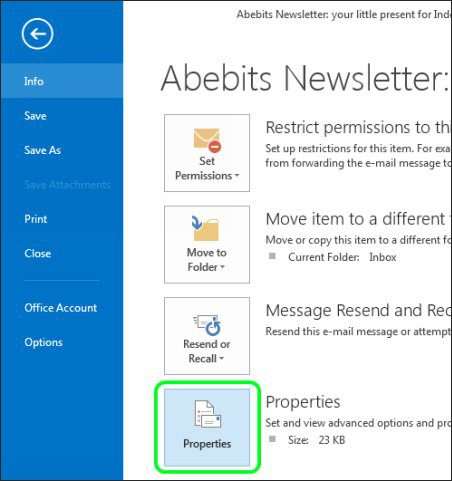Click the back arrow circle icon
Image resolution: width=452 pixels, height=481 pixels.
click(x=37, y=34)
